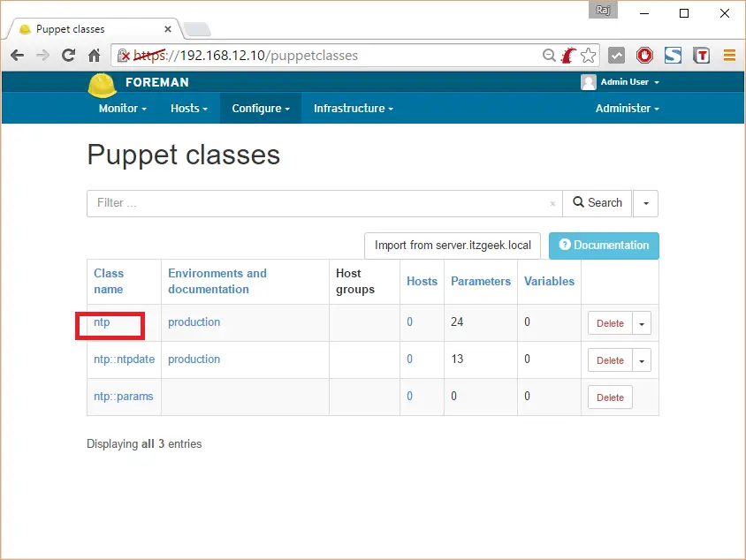
Task: Click the Admin User avatar icon
Action: click(x=588, y=82)
